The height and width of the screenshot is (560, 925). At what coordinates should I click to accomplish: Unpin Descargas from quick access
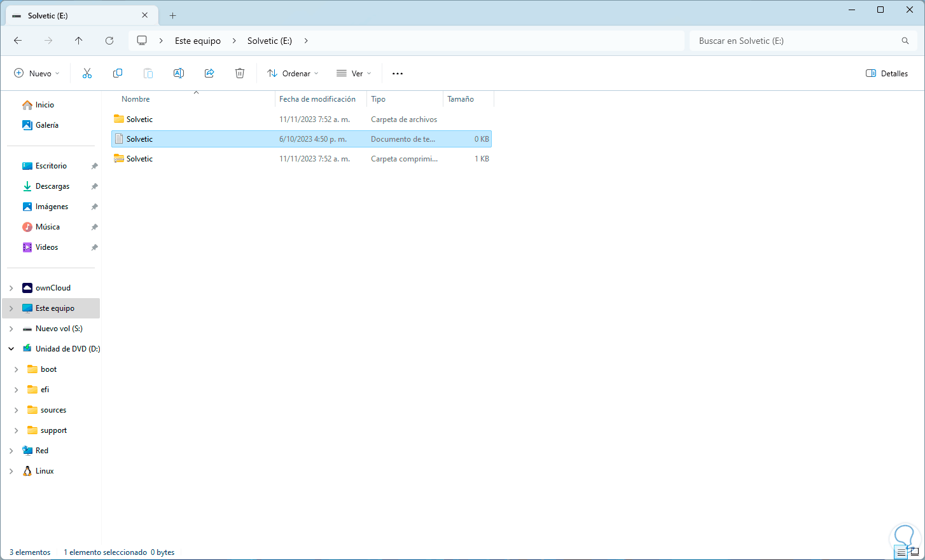94,186
